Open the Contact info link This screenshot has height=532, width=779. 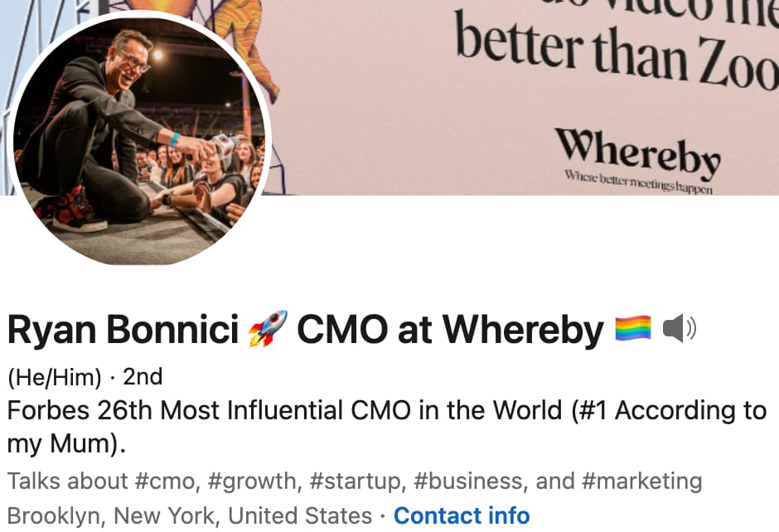[x=461, y=515]
